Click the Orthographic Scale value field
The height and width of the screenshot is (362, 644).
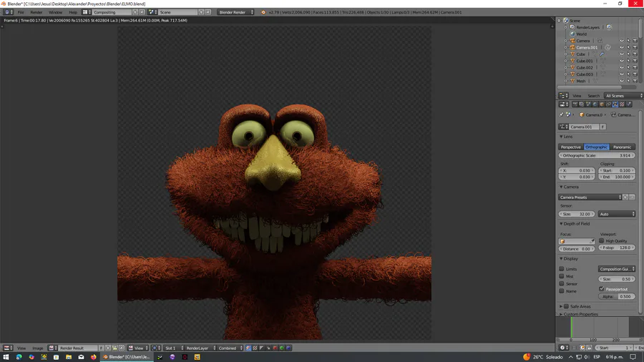[x=597, y=155]
